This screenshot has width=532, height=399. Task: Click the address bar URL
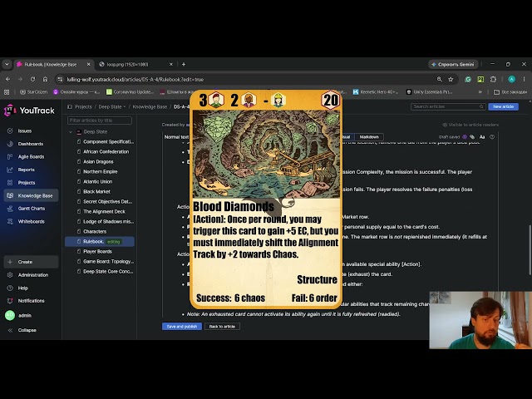click(x=135, y=80)
